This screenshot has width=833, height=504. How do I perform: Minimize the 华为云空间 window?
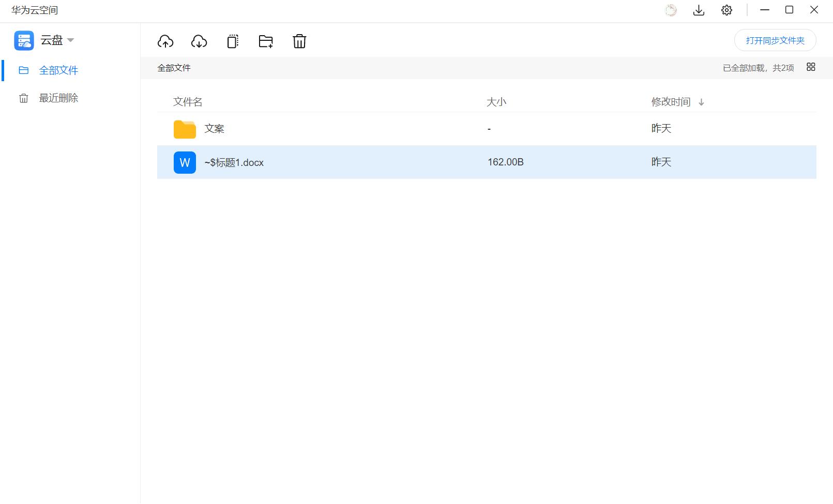[x=765, y=10]
